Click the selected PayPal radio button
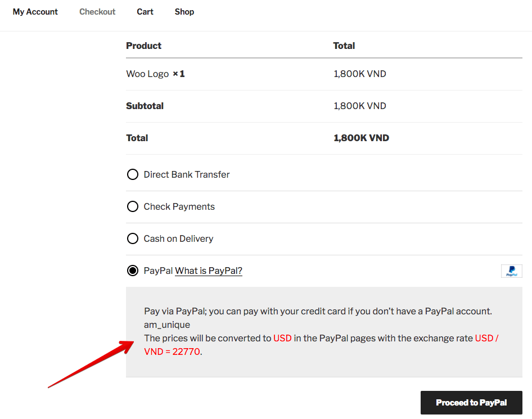532x419 pixels. [133, 271]
